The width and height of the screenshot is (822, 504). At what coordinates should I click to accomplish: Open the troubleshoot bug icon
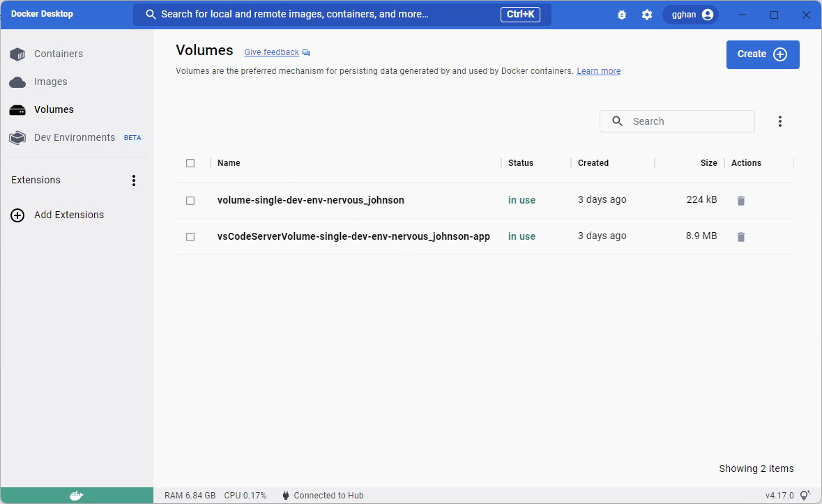tap(622, 15)
